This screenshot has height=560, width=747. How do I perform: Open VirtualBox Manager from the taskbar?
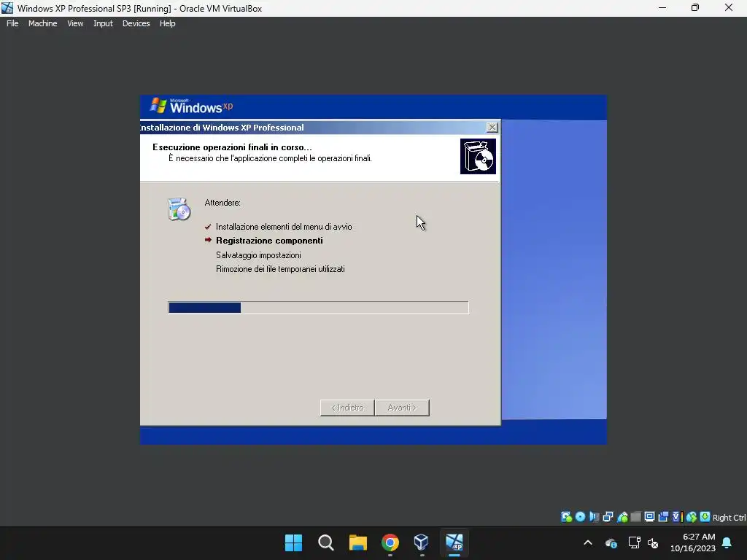[x=422, y=542]
